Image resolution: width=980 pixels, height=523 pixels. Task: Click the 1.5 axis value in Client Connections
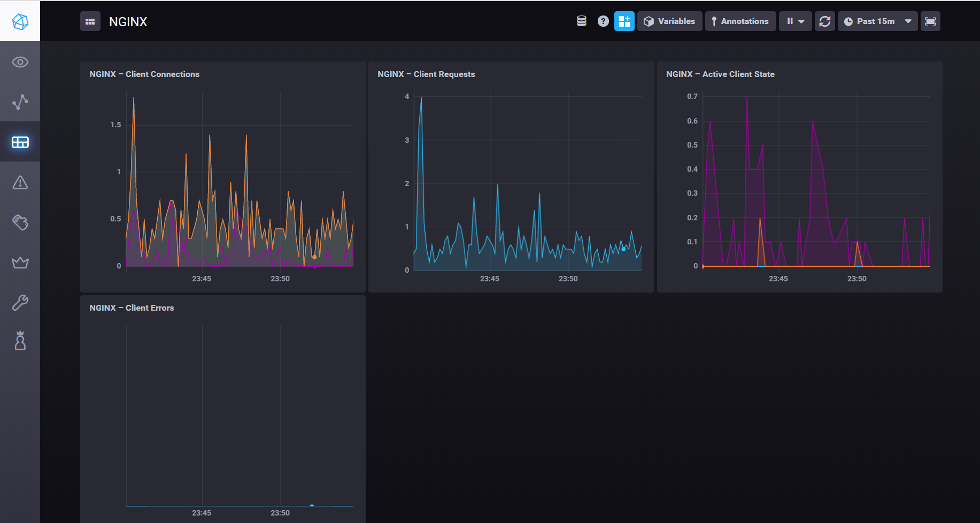[115, 125]
